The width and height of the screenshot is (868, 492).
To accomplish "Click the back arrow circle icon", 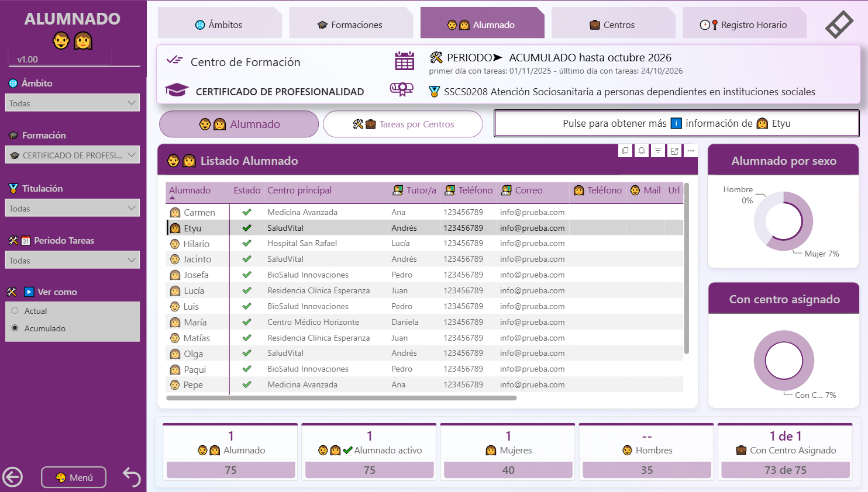I will [x=12, y=477].
